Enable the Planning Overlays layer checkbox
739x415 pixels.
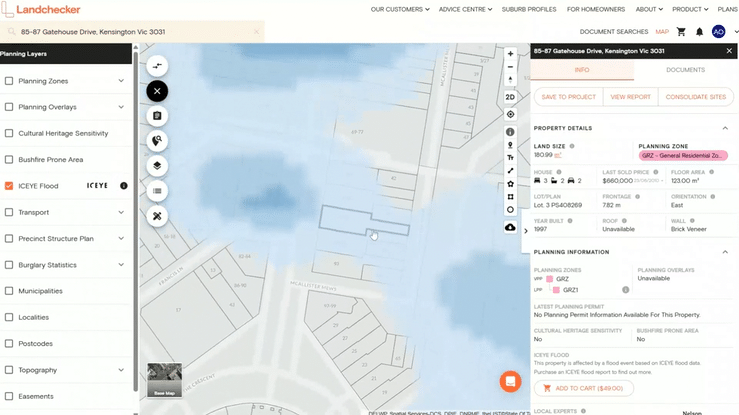pyautogui.click(x=9, y=107)
